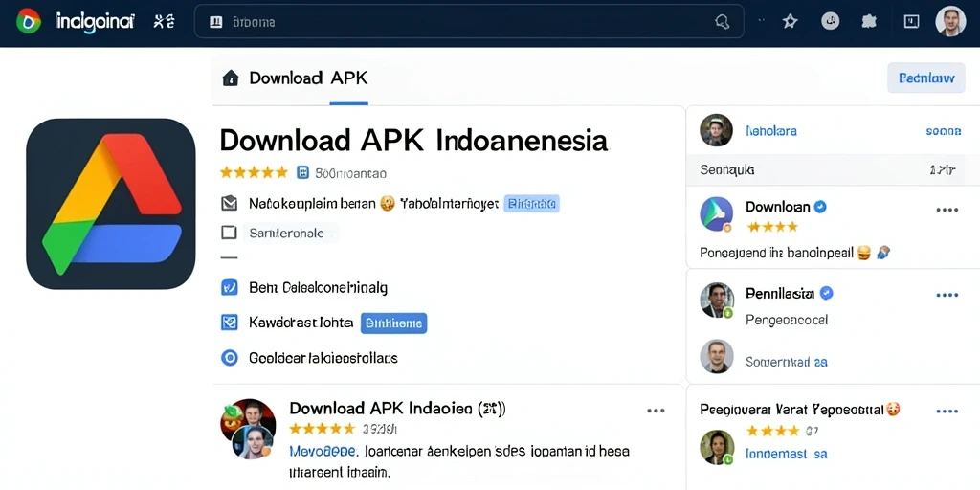Click the large Drive-style app icon
The width and height of the screenshot is (980, 490).
(x=111, y=204)
